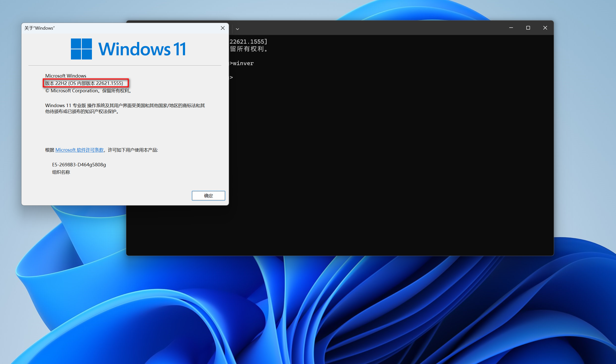The width and height of the screenshot is (616, 364).
Task: Click the blue Windows logo in dialog
Action: click(x=81, y=49)
